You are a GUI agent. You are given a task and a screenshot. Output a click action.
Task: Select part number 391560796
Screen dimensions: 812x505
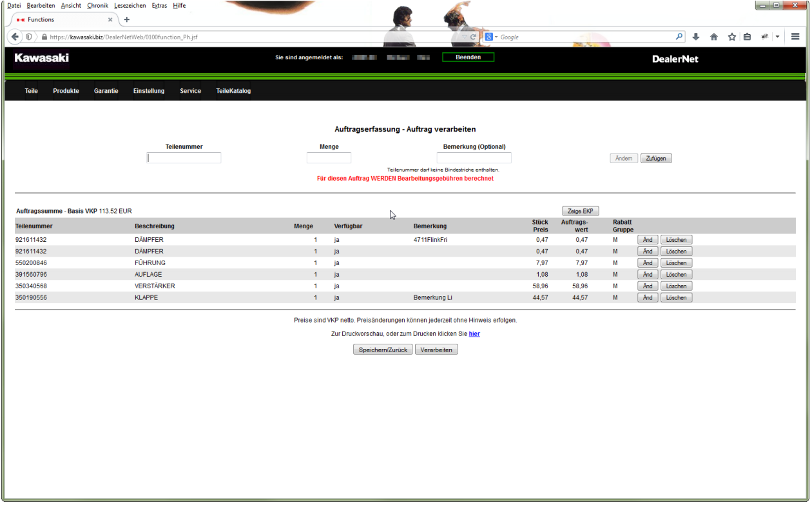tap(31, 275)
